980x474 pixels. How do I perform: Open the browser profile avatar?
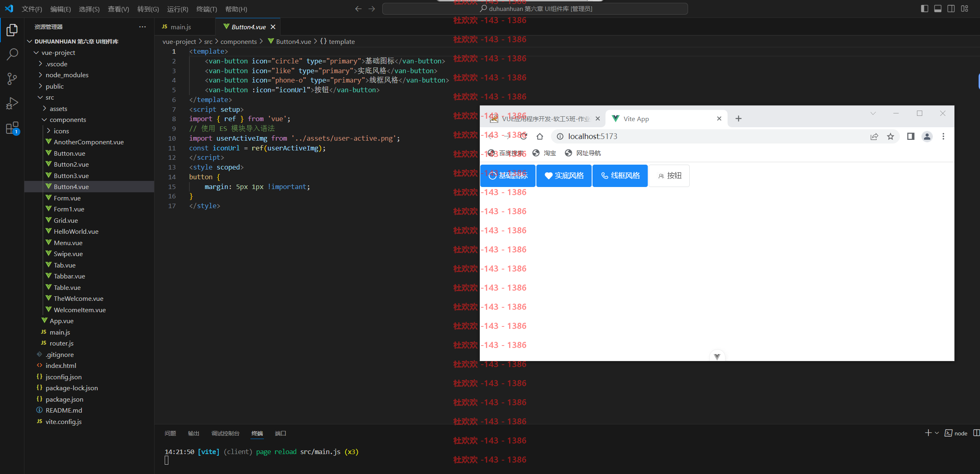click(x=927, y=137)
